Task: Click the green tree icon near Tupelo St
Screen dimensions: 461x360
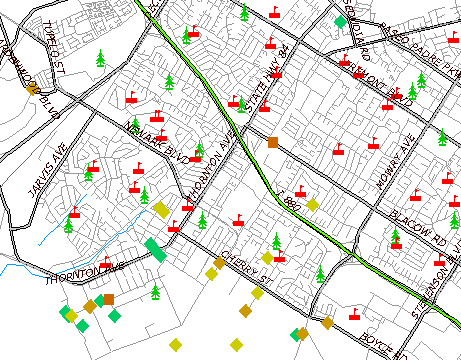Action: [100, 58]
